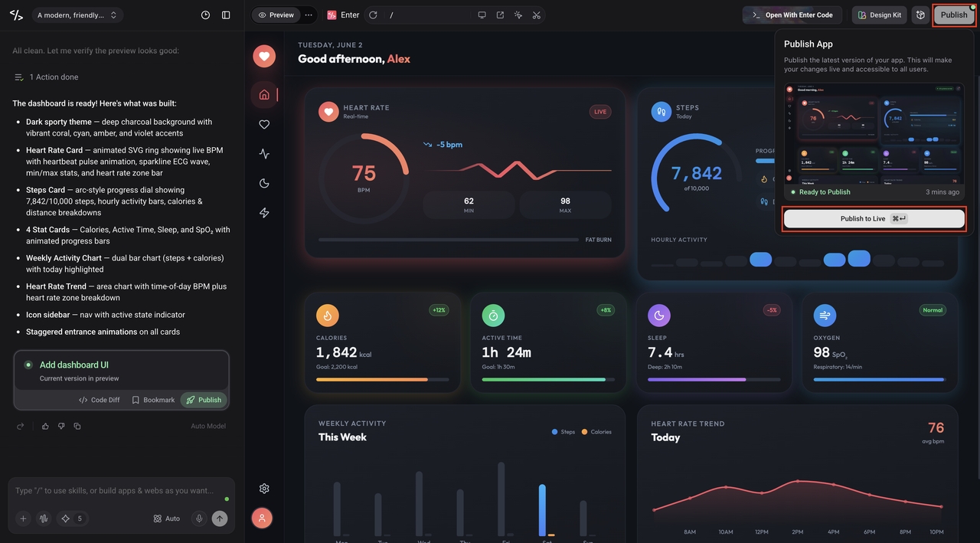
Task: Click the app preview thumbnail in Publish App
Action: 874,132
